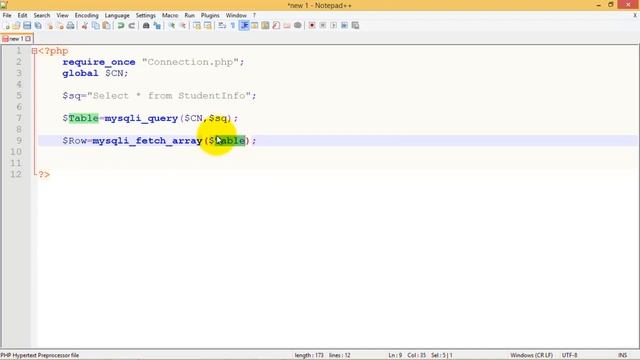Click the Open file toolbar icon
Screen dimensions: 640x360
(x=16, y=26)
